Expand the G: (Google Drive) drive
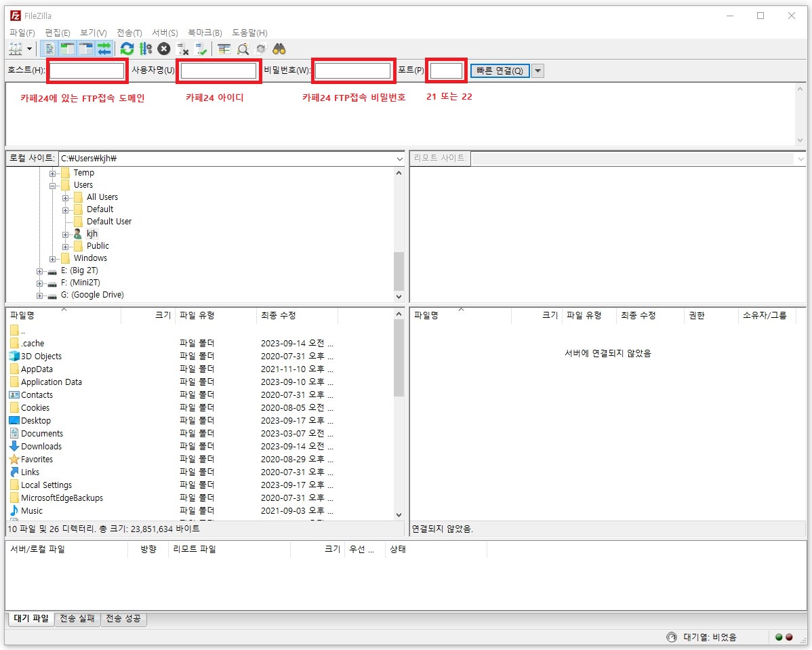Viewport: 812px width, 650px height. point(39,296)
